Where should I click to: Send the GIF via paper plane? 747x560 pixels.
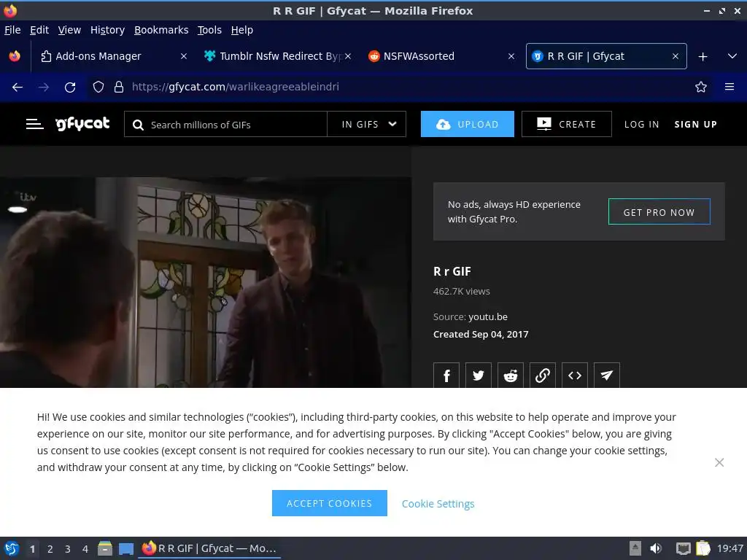click(606, 376)
